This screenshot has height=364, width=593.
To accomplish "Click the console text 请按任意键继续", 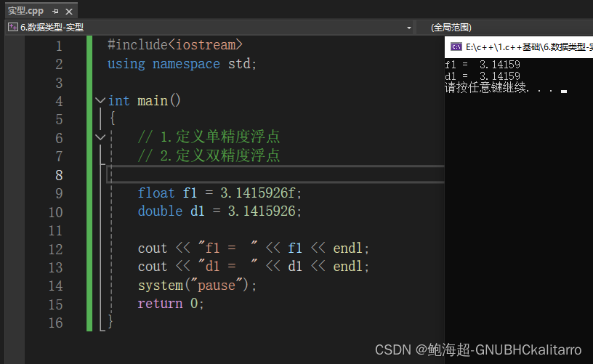I will (487, 88).
